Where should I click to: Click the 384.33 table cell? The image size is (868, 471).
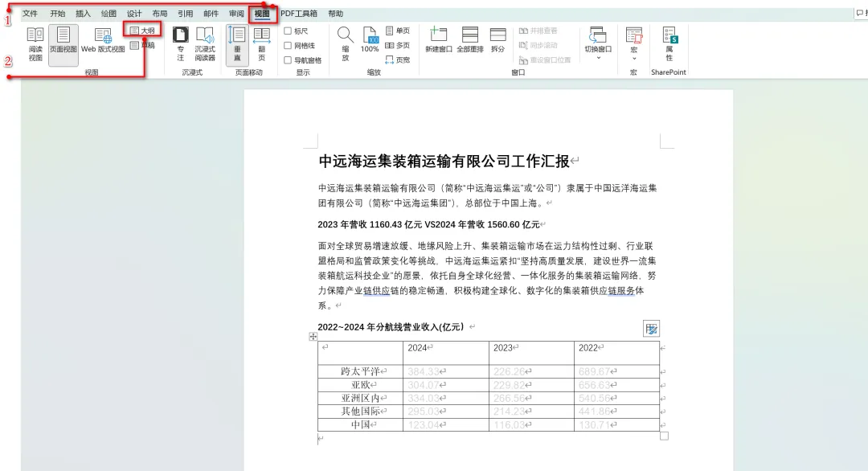click(446, 371)
